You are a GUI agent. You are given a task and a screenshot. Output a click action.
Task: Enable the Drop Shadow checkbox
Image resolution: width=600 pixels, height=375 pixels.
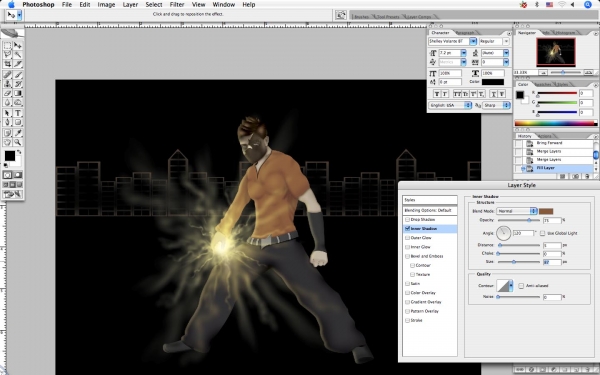point(407,220)
